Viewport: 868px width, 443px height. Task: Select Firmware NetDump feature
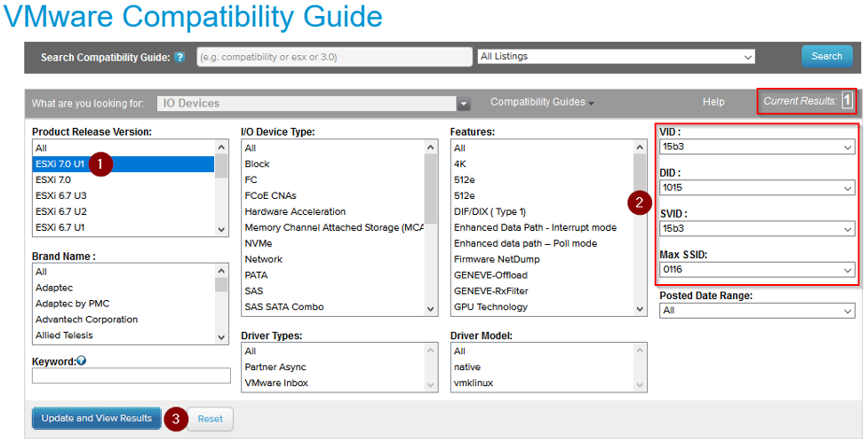point(543,259)
